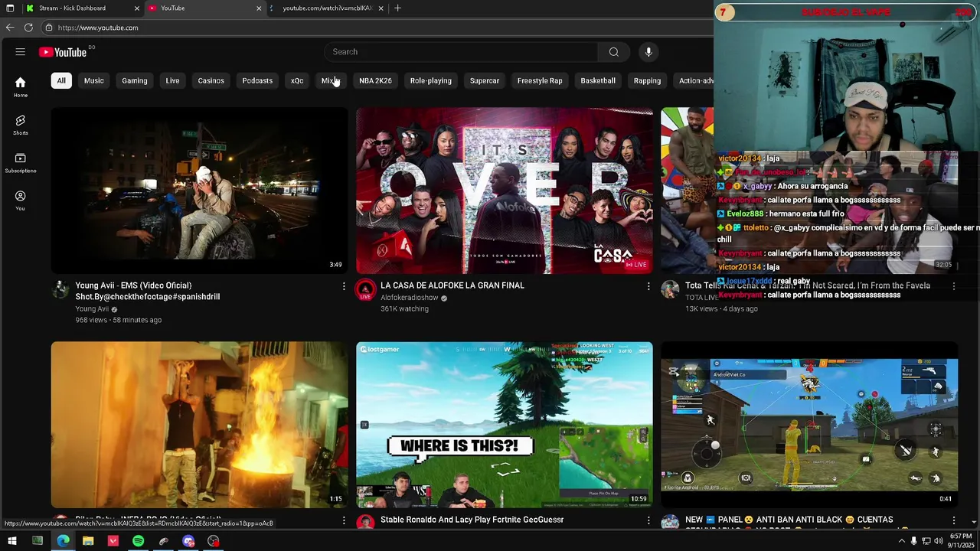The height and width of the screenshot is (551, 980).
Task: Open Discord from the taskbar
Action: point(188,541)
